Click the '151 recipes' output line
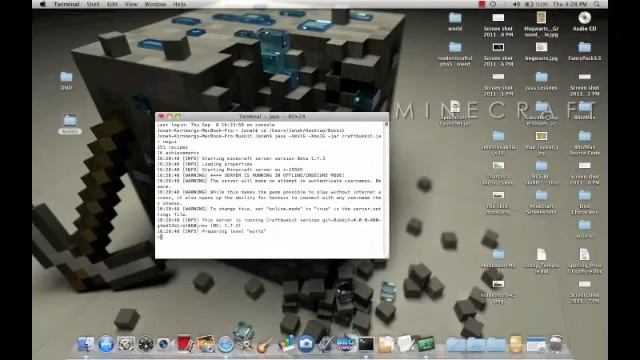 (x=173, y=147)
